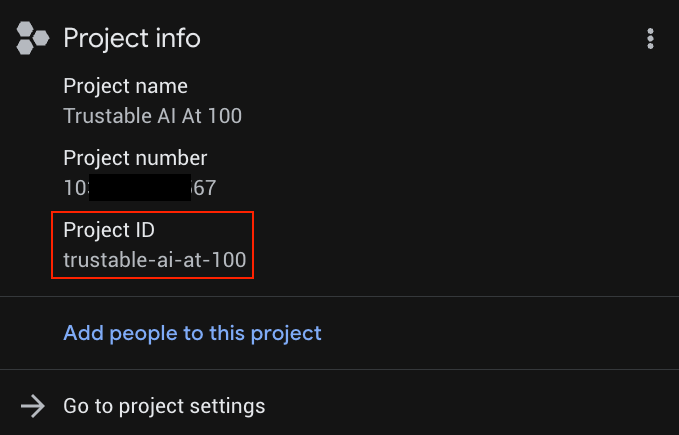This screenshot has width=679, height=435.
Task: Click the Trustable AI At 100 value
Action: (152, 116)
